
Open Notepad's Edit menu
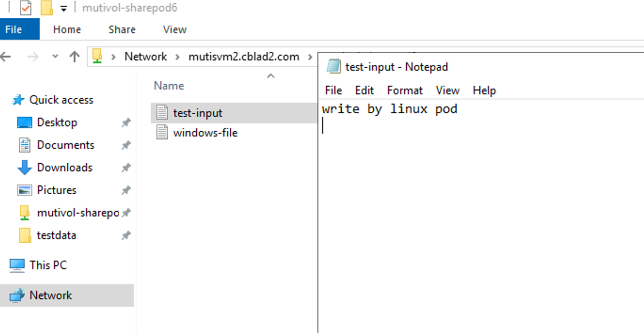(x=364, y=90)
